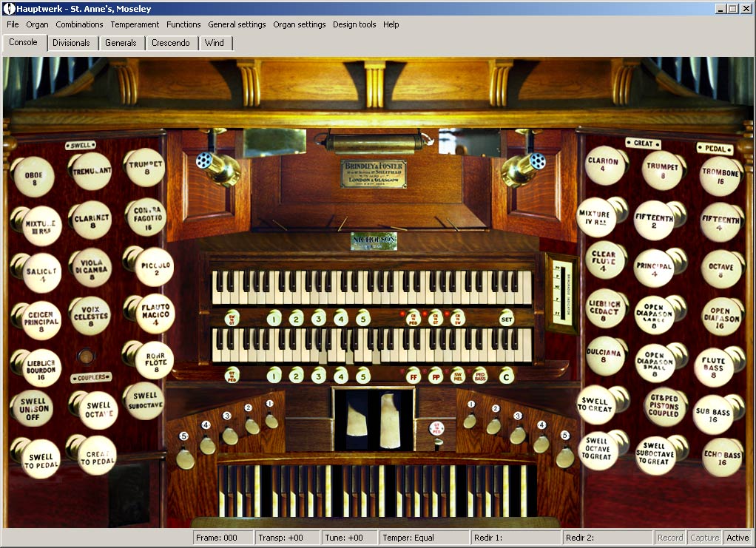This screenshot has width=756, height=548.
Task: Open the Temperament menu
Action: point(135,24)
